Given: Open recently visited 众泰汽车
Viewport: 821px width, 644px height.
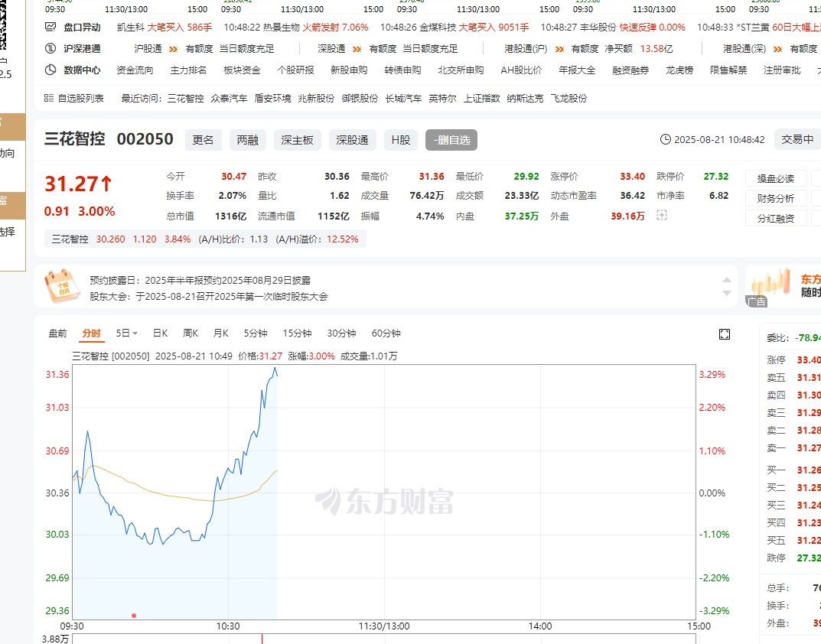Looking at the screenshot, I should coord(229,98).
